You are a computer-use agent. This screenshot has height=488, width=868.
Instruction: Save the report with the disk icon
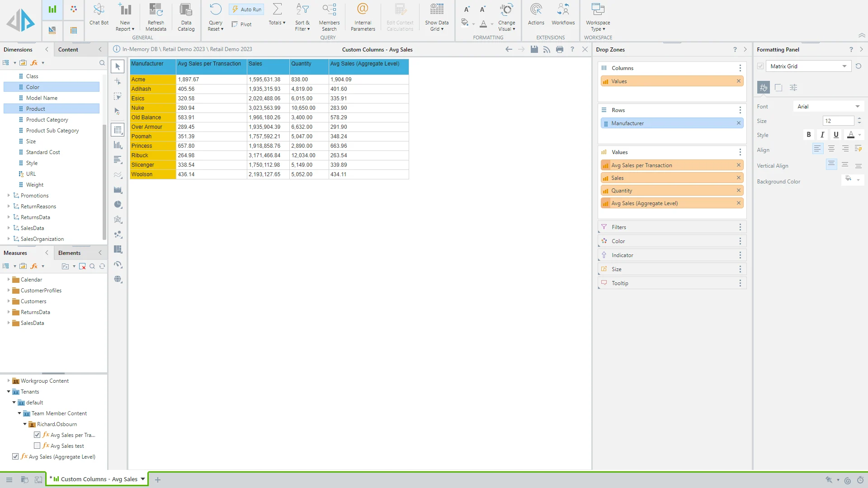tap(534, 49)
